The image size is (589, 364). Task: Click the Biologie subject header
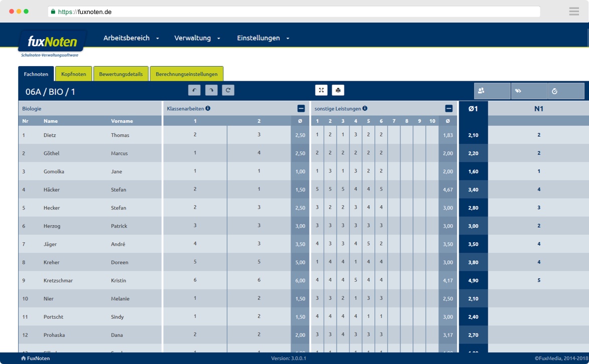click(x=32, y=109)
